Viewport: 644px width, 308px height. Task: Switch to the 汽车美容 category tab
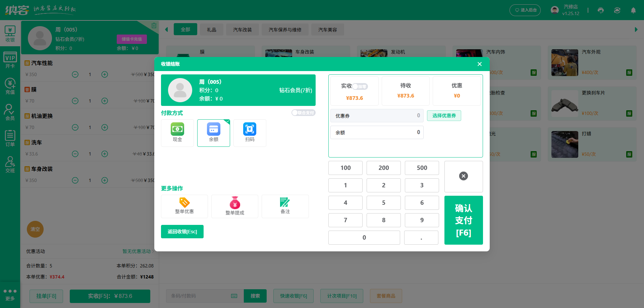tap(327, 29)
